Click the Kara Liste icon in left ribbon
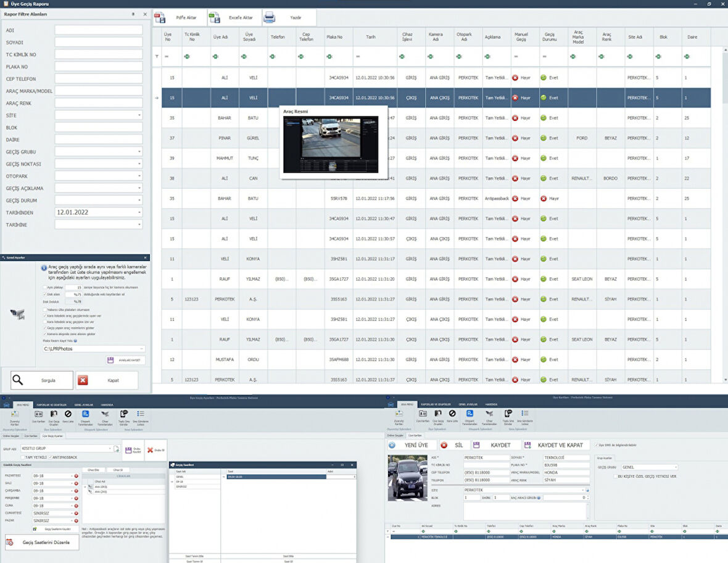Screen dimensions: 728x563 68,414
